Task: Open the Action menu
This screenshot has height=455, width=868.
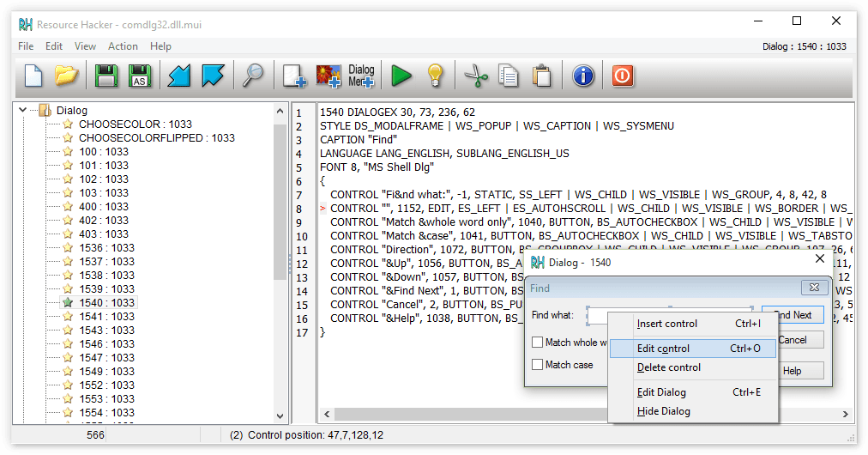Action: click(x=123, y=46)
